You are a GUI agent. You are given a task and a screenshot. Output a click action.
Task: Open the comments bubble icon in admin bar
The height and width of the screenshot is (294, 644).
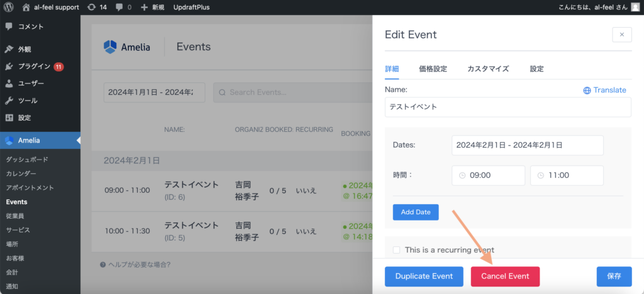[x=120, y=7]
